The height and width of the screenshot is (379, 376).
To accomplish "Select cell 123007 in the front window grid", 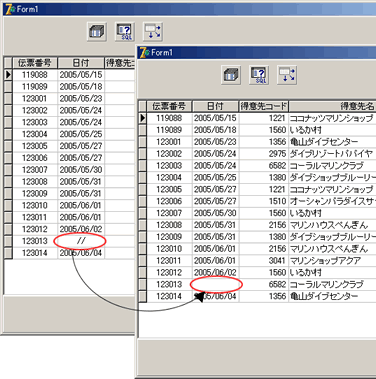I will pyautogui.click(x=169, y=213).
